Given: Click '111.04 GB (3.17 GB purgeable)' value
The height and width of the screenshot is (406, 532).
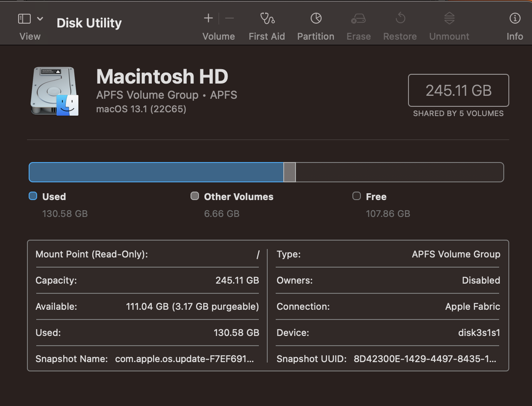Looking at the screenshot, I should pos(193,306).
